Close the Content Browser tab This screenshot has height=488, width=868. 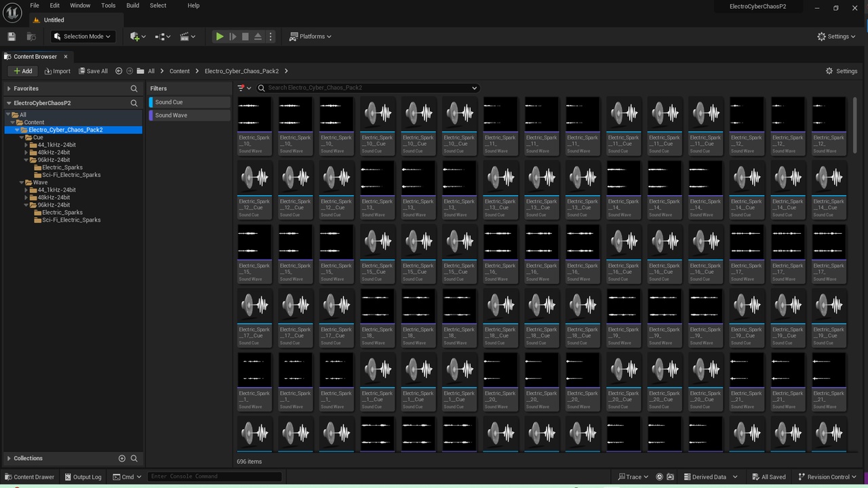[66, 56]
